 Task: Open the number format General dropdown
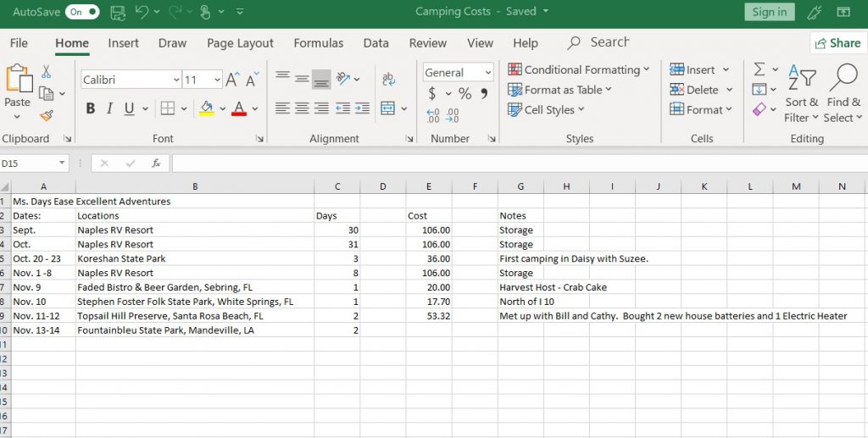coord(487,73)
